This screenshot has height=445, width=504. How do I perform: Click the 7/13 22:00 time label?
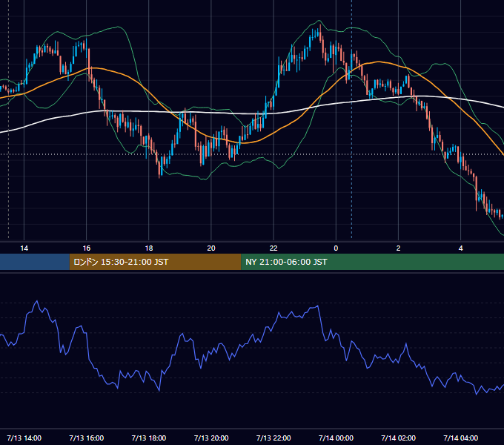pyautogui.click(x=273, y=438)
